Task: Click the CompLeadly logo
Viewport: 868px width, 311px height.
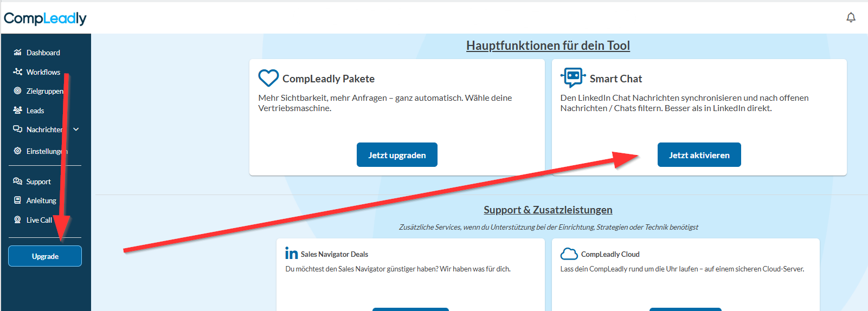Action: [x=45, y=18]
